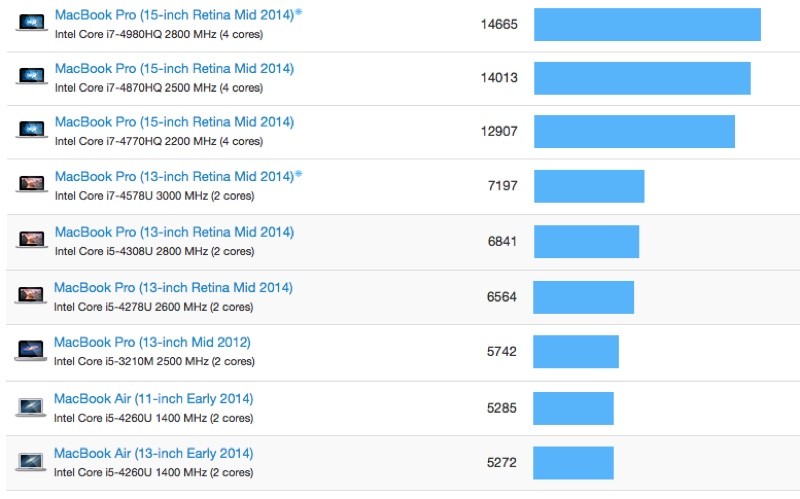Click CPU text under MacBook Air 11-inch
This screenshot has width=800, height=499.
154,418
